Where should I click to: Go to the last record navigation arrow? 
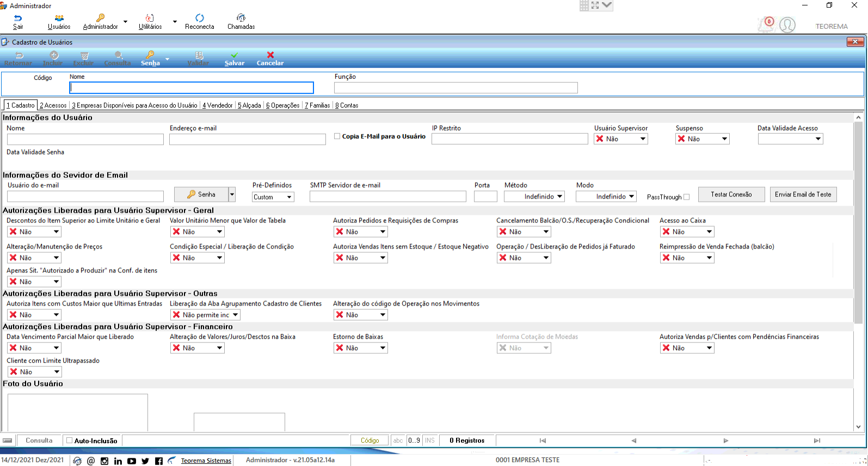[817, 441]
